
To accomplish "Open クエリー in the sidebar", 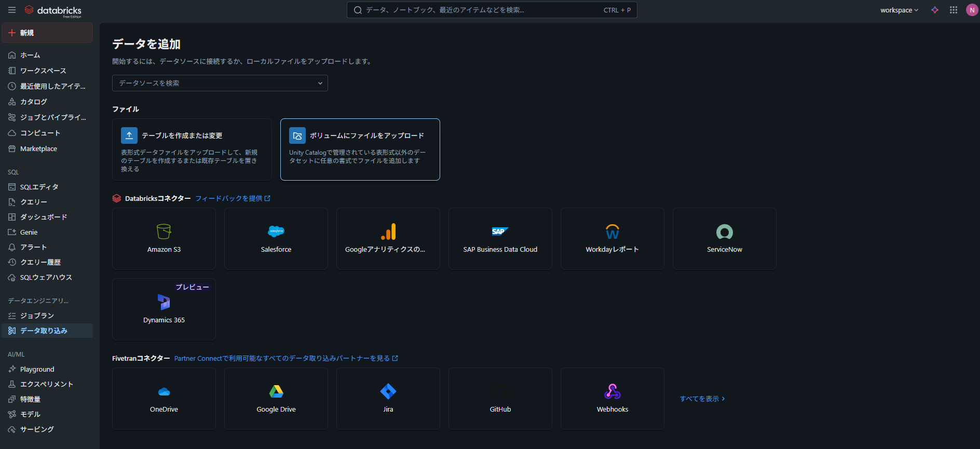I will [x=47, y=202].
